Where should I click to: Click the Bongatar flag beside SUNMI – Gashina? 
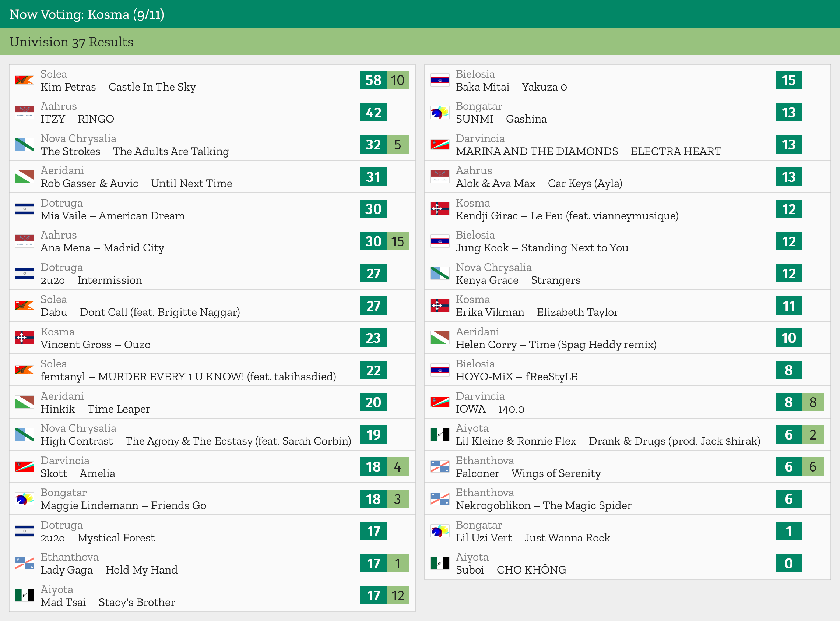click(x=440, y=112)
